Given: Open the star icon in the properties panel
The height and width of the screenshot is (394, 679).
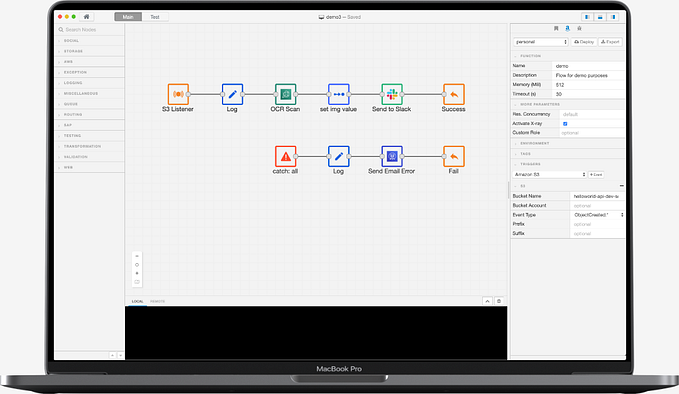Looking at the screenshot, I should 579,29.
